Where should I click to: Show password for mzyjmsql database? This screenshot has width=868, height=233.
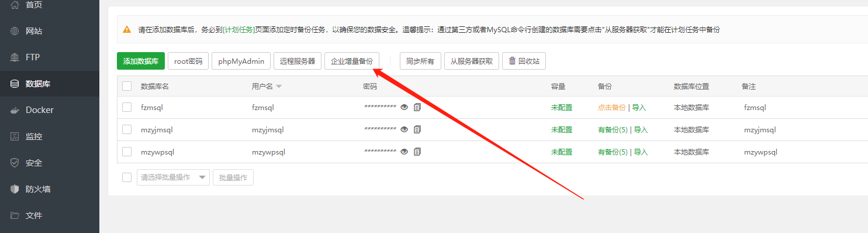coord(404,129)
